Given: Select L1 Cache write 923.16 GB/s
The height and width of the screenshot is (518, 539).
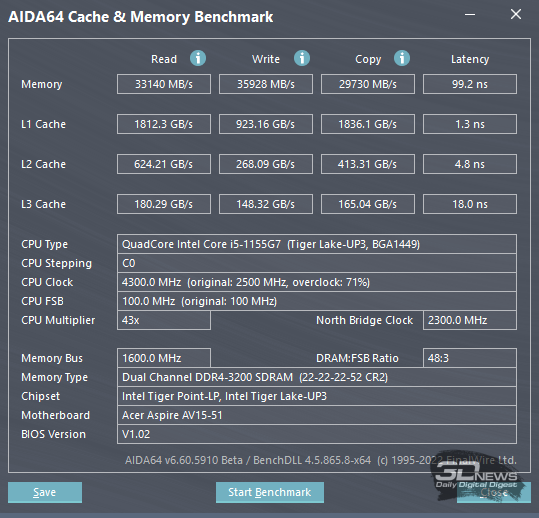Looking at the screenshot, I should pyautogui.click(x=266, y=124).
